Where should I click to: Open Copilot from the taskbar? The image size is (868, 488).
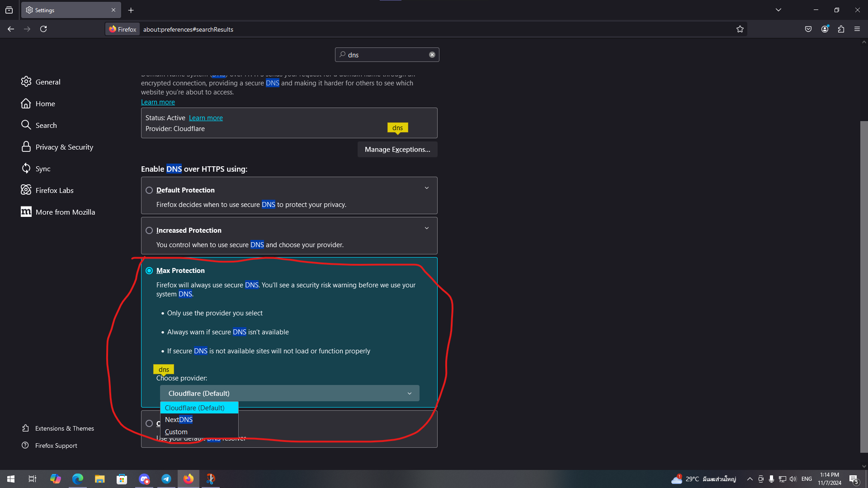point(55,479)
